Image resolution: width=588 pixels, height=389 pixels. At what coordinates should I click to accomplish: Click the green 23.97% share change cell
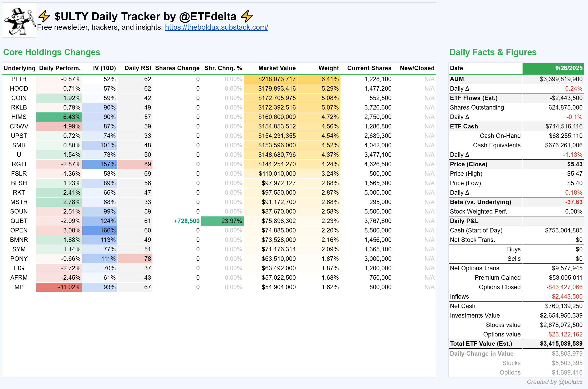pyautogui.click(x=223, y=221)
